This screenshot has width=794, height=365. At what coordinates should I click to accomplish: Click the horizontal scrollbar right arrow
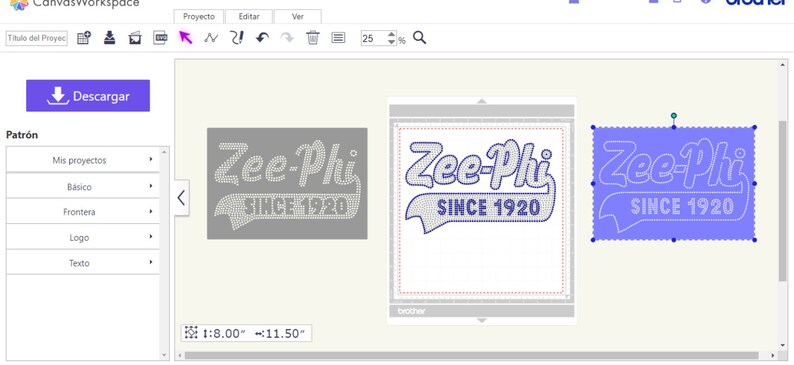(x=773, y=355)
